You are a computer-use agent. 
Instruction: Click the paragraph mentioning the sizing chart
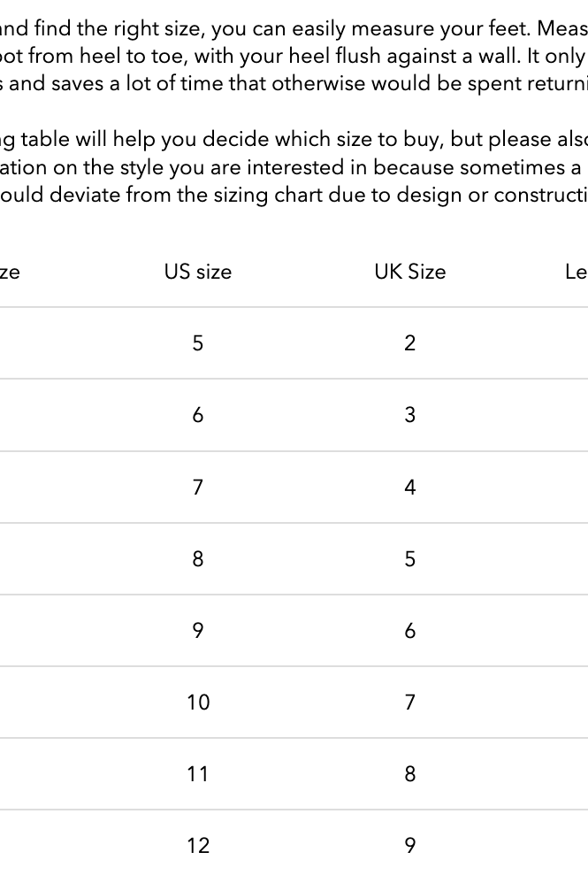point(294,167)
